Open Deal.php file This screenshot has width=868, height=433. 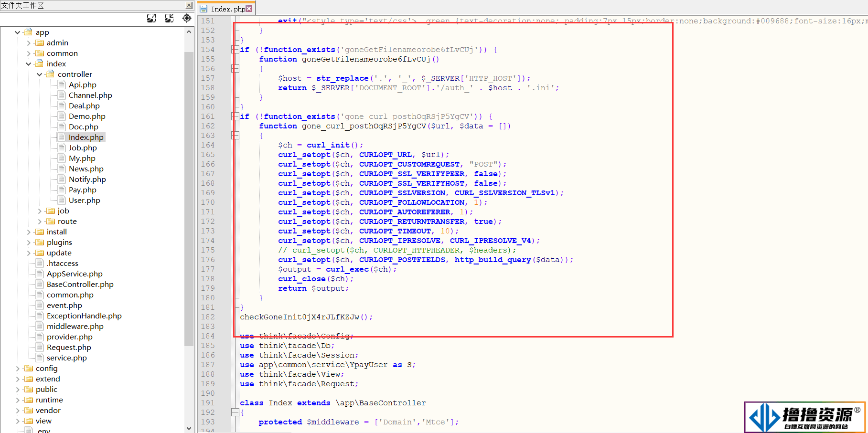coord(84,106)
